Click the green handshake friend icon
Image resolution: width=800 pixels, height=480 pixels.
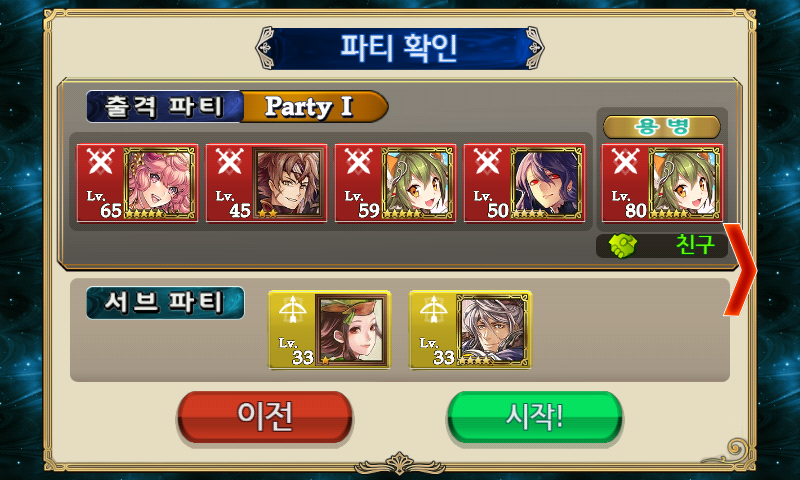pyautogui.click(x=623, y=246)
